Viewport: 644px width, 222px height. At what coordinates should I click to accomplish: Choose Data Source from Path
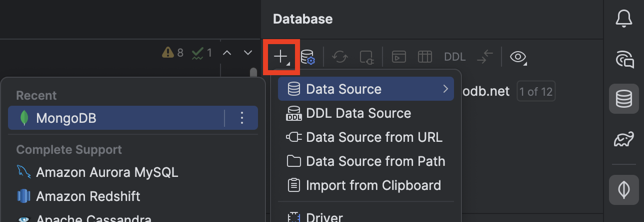click(x=366, y=161)
